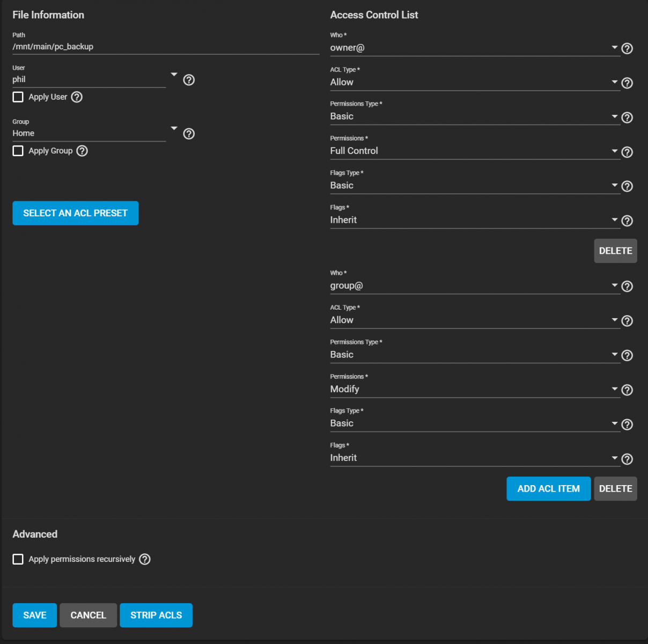Expand group@ Flags Inherit dropdown arrow
Image resolution: width=648 pixels, height=644 pixels.
pyautogui.click(x=615, y=458)
